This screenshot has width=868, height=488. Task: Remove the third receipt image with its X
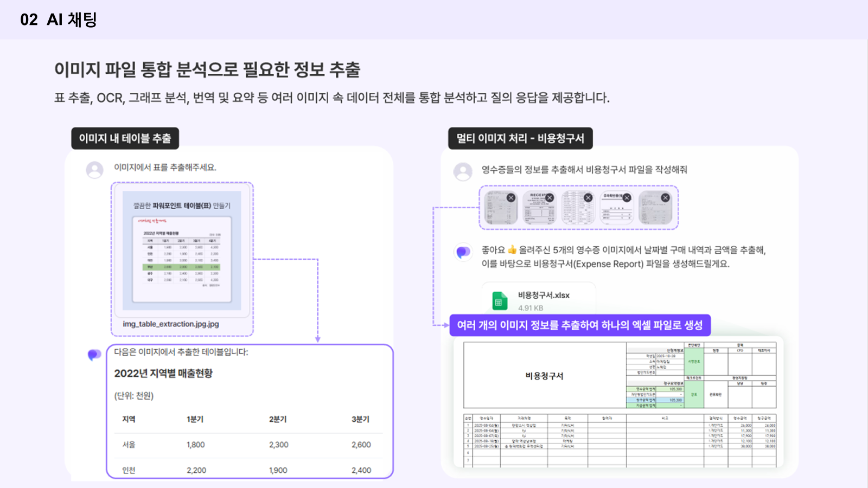588,198
